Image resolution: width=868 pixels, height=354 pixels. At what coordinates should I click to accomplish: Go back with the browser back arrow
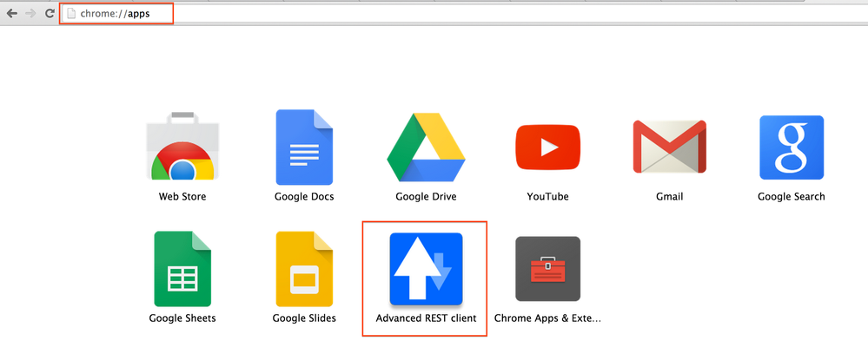pos(12,14)
